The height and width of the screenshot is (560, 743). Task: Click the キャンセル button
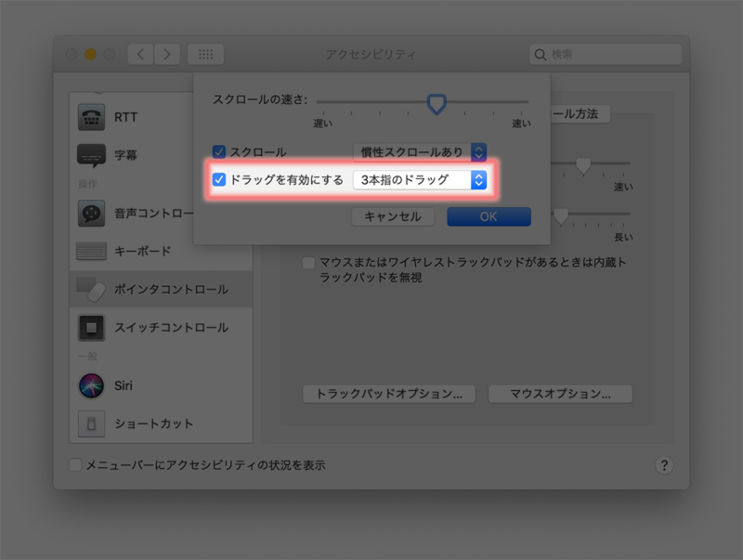click(x=393, y=216)
